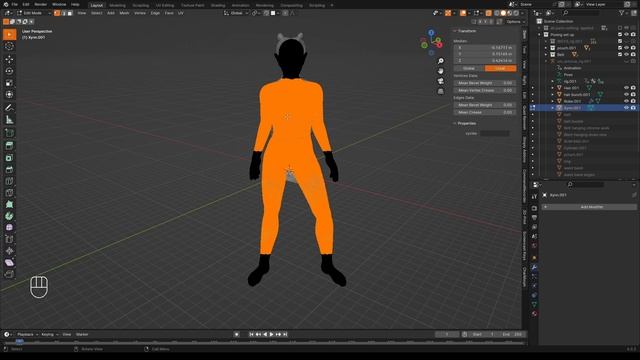Select the Annotate pencil tool
640x360 pixels.
9,108
